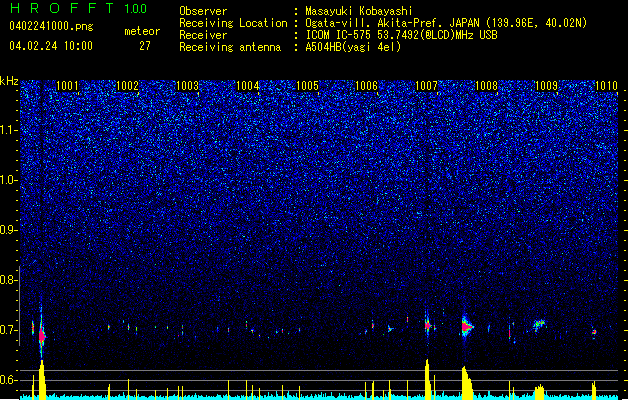
Task: Click the meteor echo at 1007
Action: 428,325
